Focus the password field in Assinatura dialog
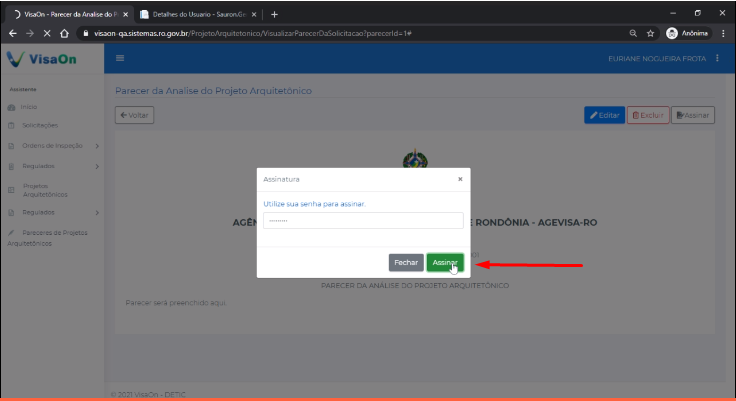The image size is (736, 401). point(363,221)
